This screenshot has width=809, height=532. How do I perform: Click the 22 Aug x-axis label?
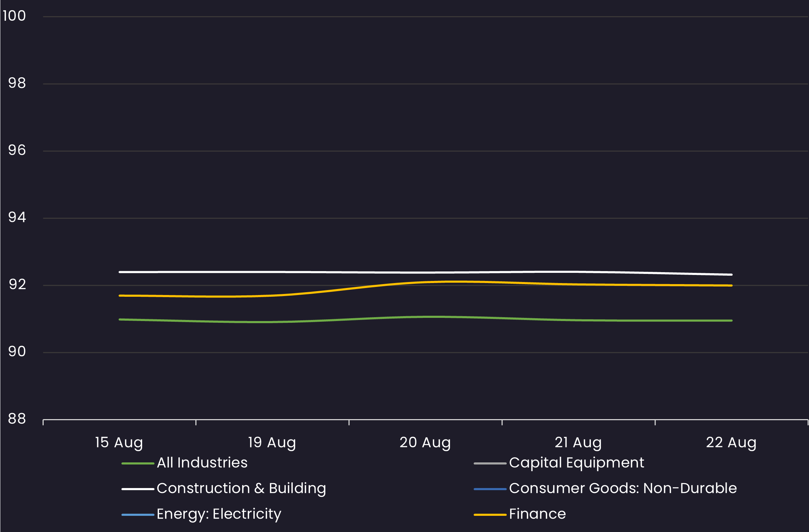click(731, 442)
